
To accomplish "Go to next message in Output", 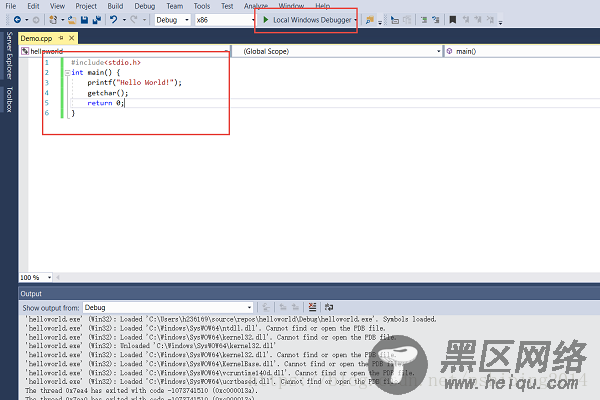I will click(295, 307).
